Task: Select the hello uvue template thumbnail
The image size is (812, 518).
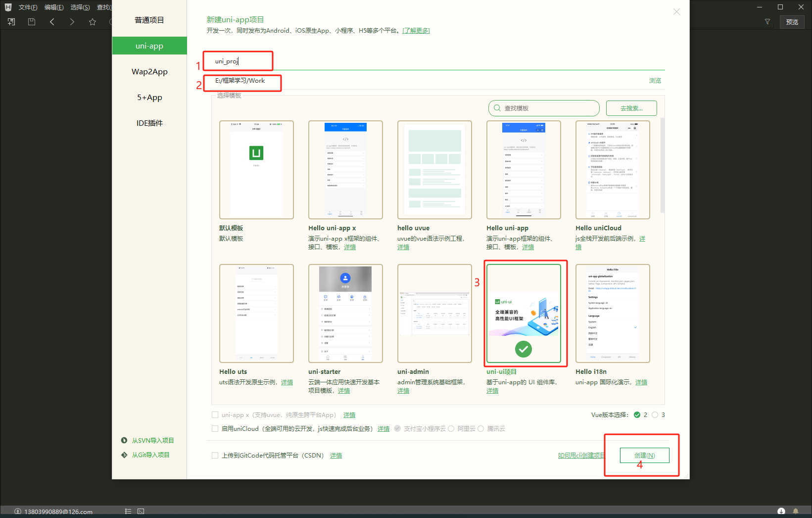Action: 434,170
